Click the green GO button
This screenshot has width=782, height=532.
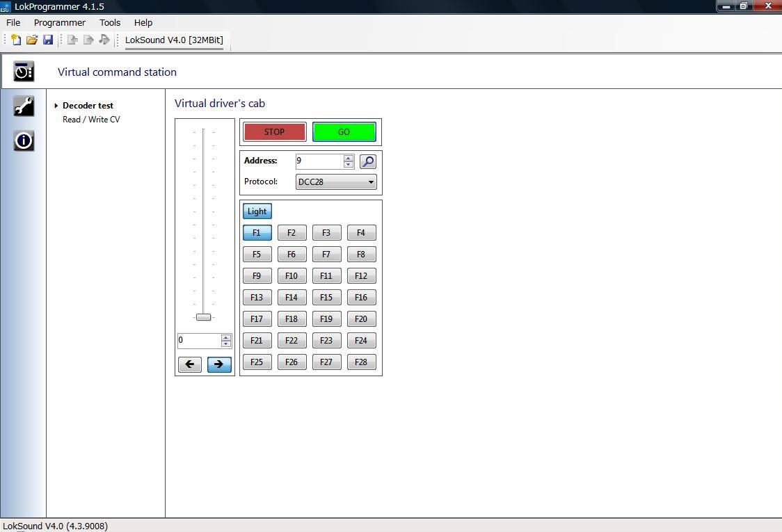click(x=344, y=132)
